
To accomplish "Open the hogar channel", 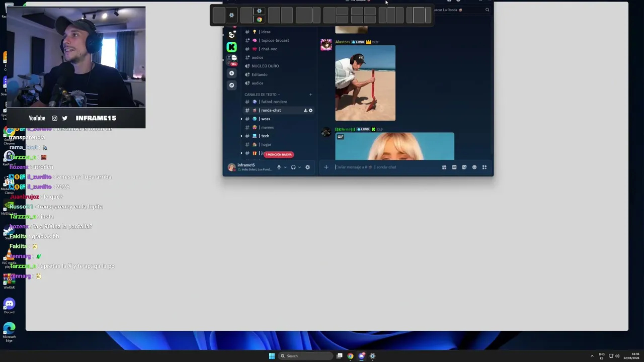I will [x=278, y=144].
